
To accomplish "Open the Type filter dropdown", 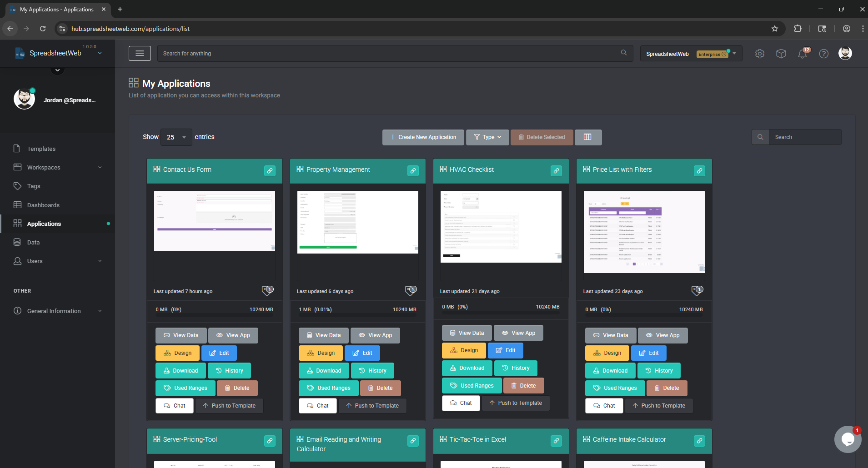I will coord(487,137).
